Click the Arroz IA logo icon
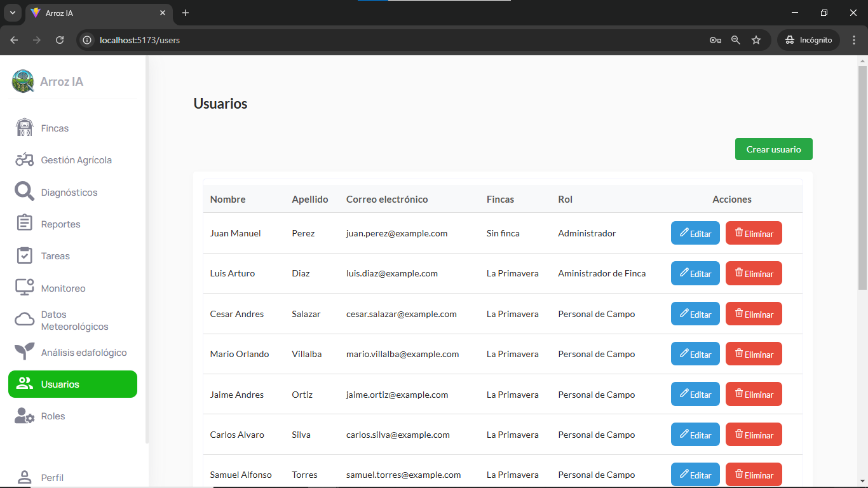Screen dimensions: 868x488 coord(23,81)
